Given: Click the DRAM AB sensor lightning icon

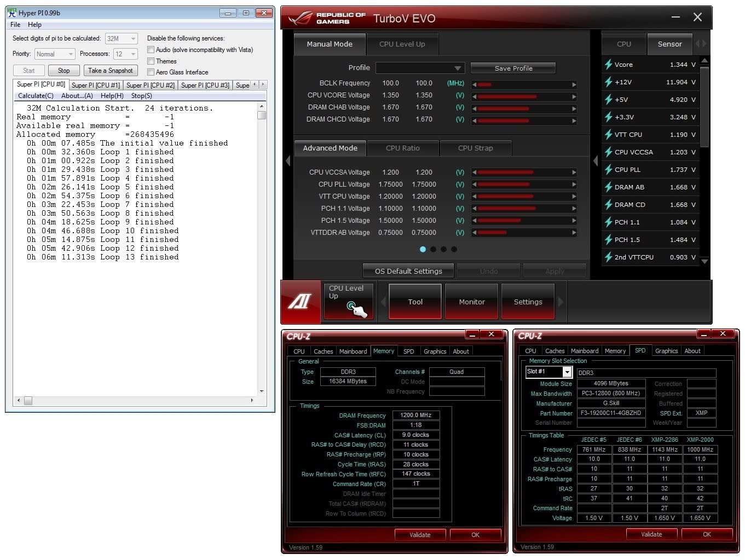Looking at the screenshot, I should tap(608, 187).
